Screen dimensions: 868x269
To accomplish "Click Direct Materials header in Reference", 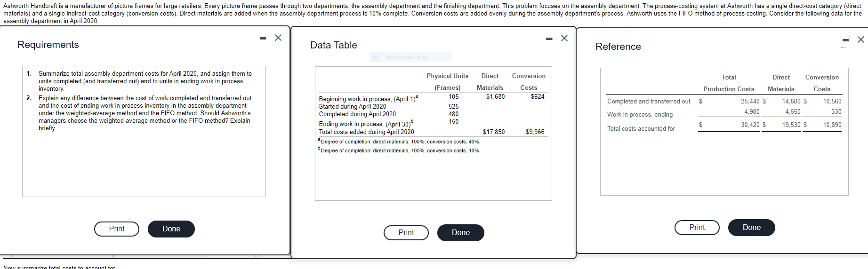I will [781, 83].
